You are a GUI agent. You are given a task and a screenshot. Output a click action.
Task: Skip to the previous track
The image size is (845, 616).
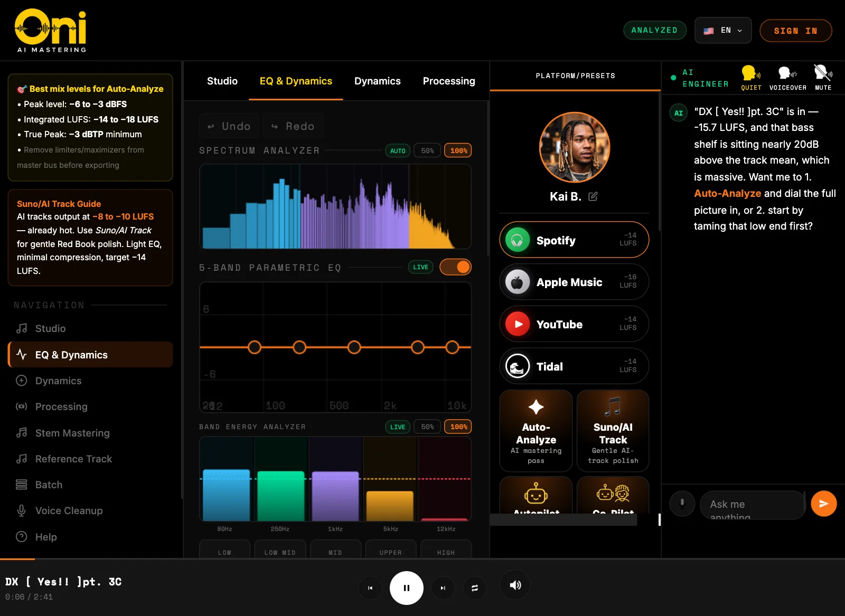pos(370,588)
